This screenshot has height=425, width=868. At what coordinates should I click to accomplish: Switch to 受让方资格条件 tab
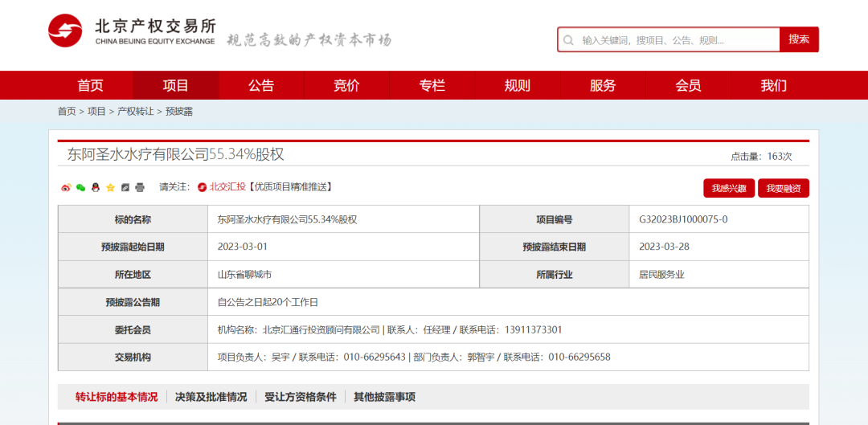click(x=301, y=397)
